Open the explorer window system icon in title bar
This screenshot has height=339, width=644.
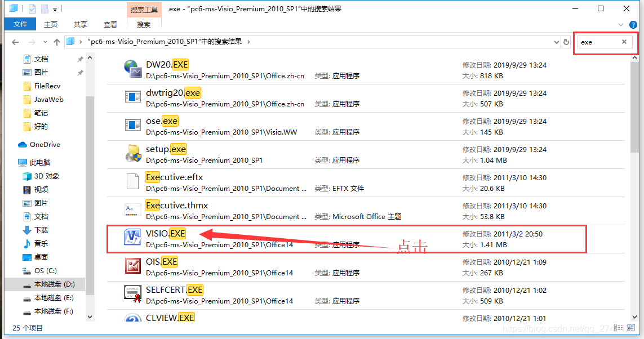coord(14,8)
